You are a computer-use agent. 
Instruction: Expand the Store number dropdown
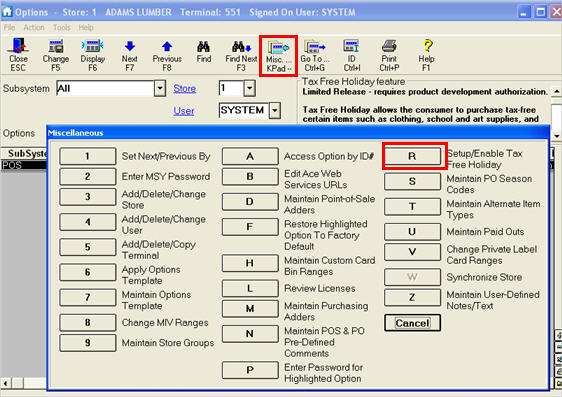(x=249, y=88)
